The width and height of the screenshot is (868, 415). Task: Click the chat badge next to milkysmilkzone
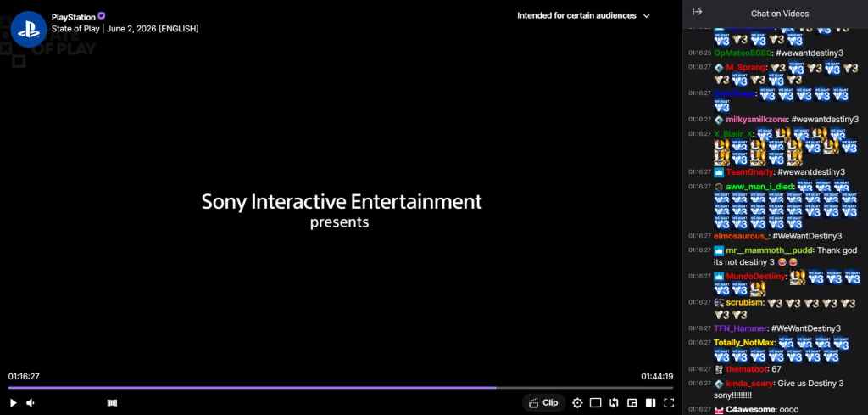tap(719, 120)
